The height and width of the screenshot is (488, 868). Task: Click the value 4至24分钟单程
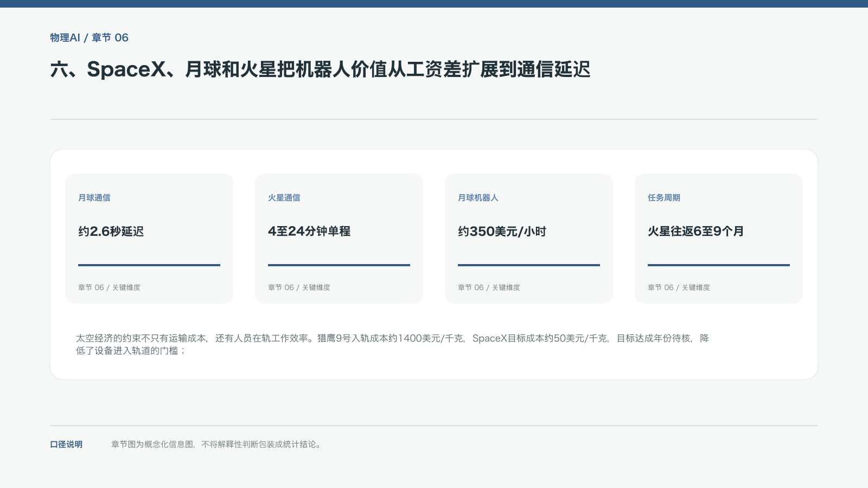309,232
